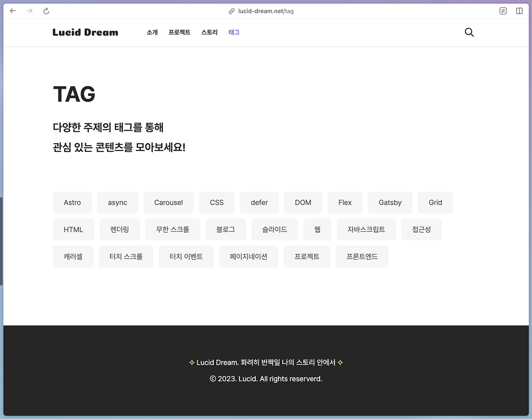Click the site settings icon in toolbar

coord(503,11)
